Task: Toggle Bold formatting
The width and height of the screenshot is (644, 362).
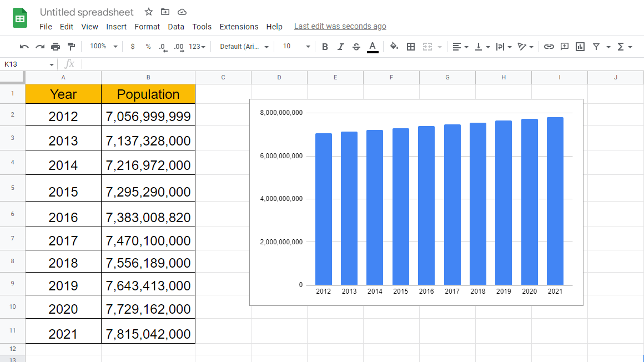Action: pyautogui.click(x=325, y=47)
